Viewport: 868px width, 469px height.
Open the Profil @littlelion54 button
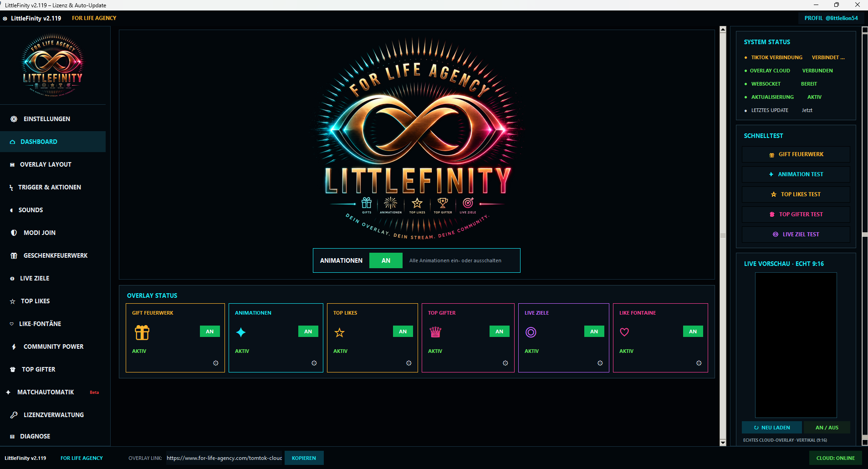click(831, 18)
